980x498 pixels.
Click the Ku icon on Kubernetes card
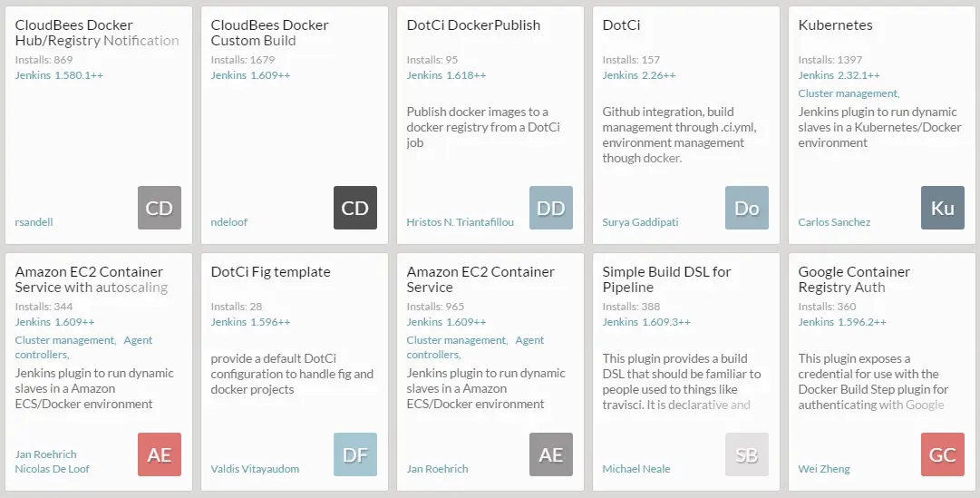click(943, 208)
